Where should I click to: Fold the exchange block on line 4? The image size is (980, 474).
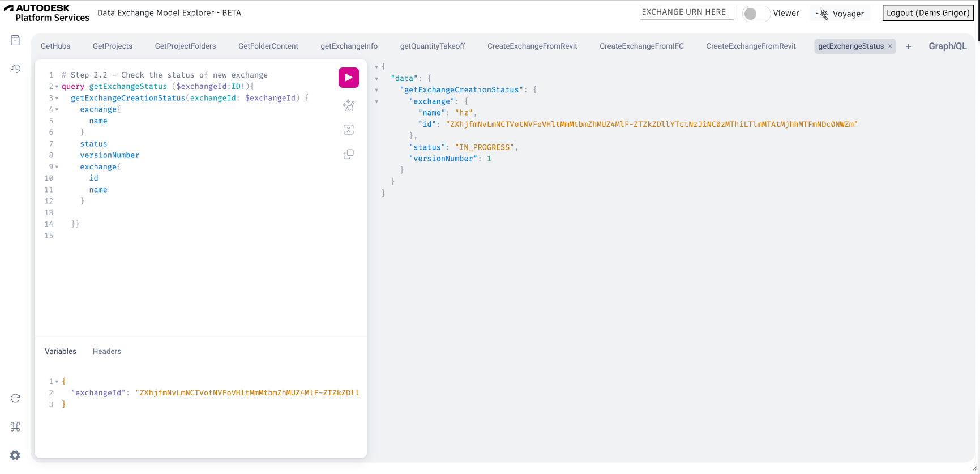[57, 109]
